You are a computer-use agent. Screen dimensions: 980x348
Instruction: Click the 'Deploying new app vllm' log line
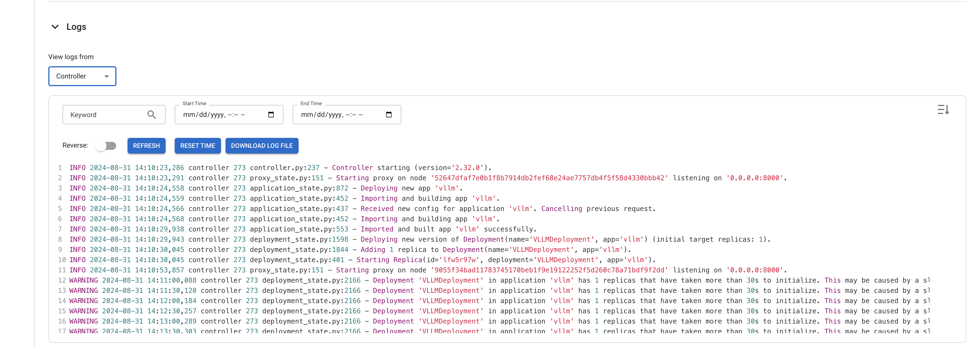point(266,188)
